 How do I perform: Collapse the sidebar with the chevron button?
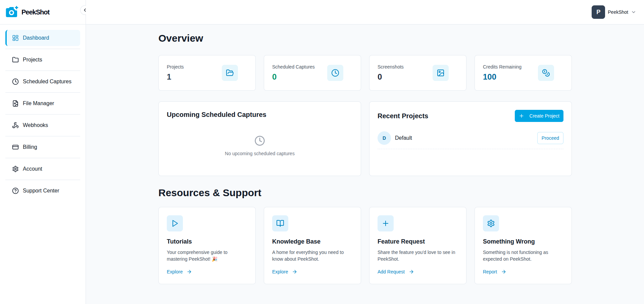[85, 10]
